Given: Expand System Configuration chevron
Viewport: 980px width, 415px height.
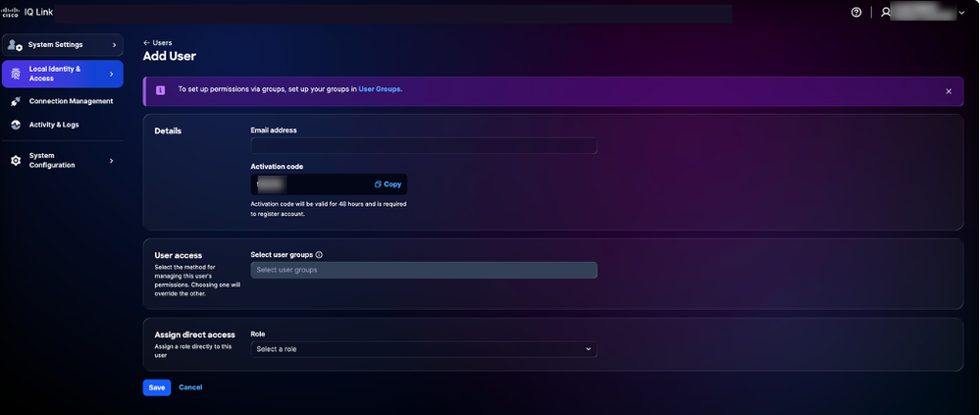Looking at the screenshot, I should [x=111, y=161].
